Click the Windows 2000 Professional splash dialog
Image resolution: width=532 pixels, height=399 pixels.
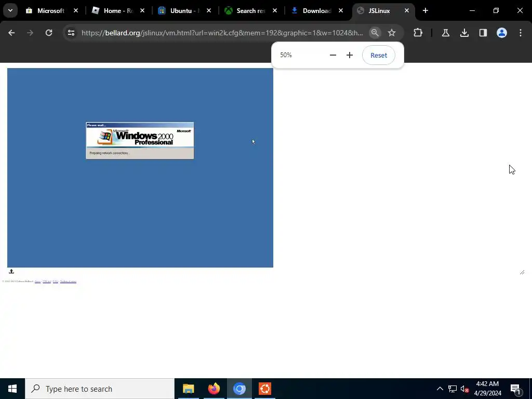coord(140,140)
